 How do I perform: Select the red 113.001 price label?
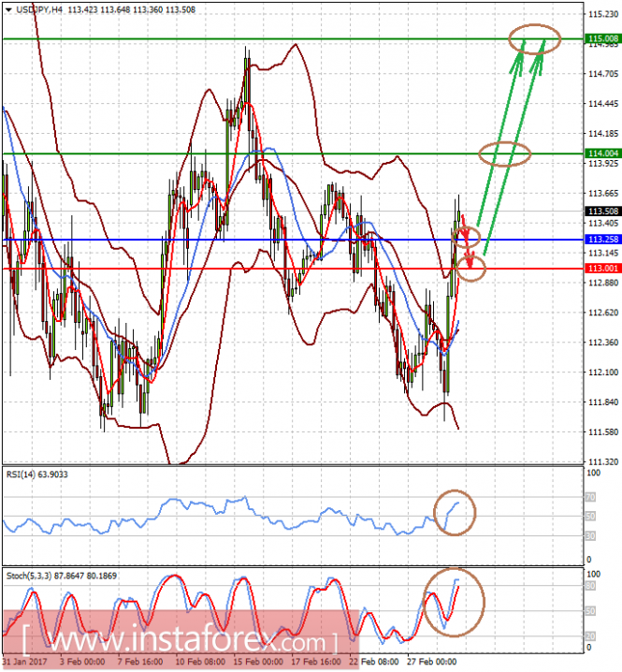pyautogui.click(x=603, y=269)
